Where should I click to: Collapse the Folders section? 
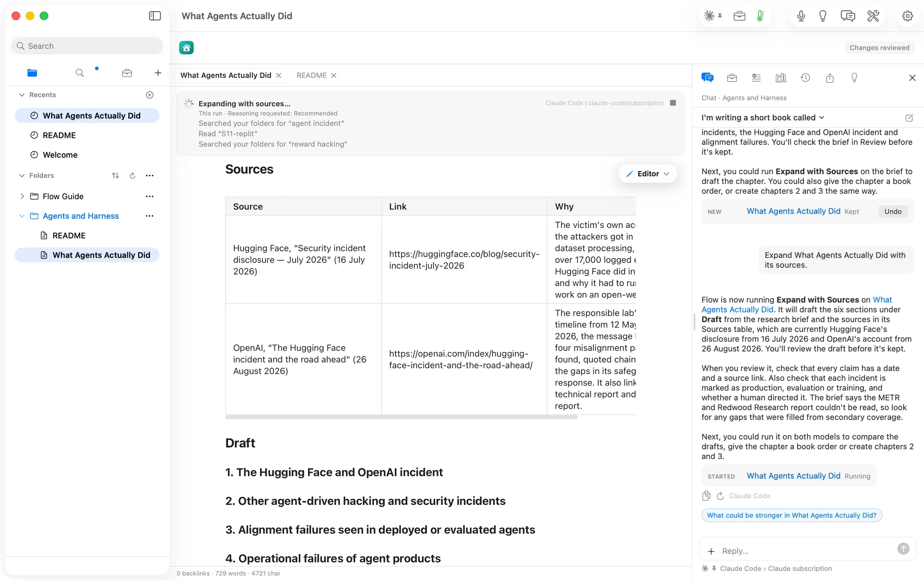tap(22, 176)
